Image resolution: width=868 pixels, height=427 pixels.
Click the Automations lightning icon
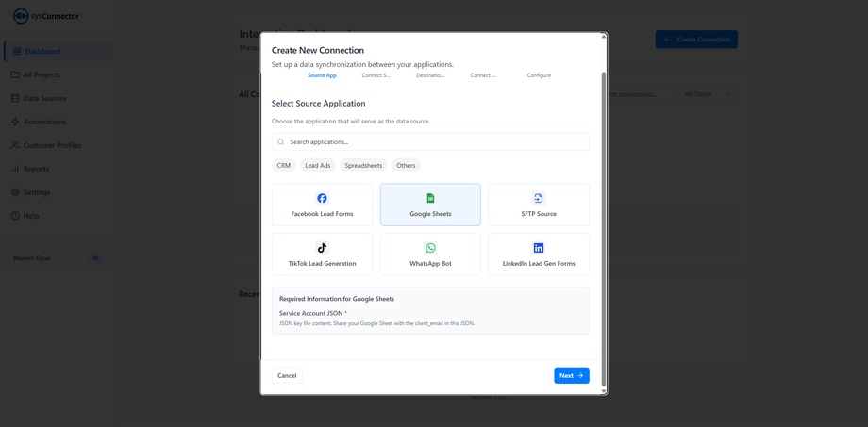[x=15, y=122]
